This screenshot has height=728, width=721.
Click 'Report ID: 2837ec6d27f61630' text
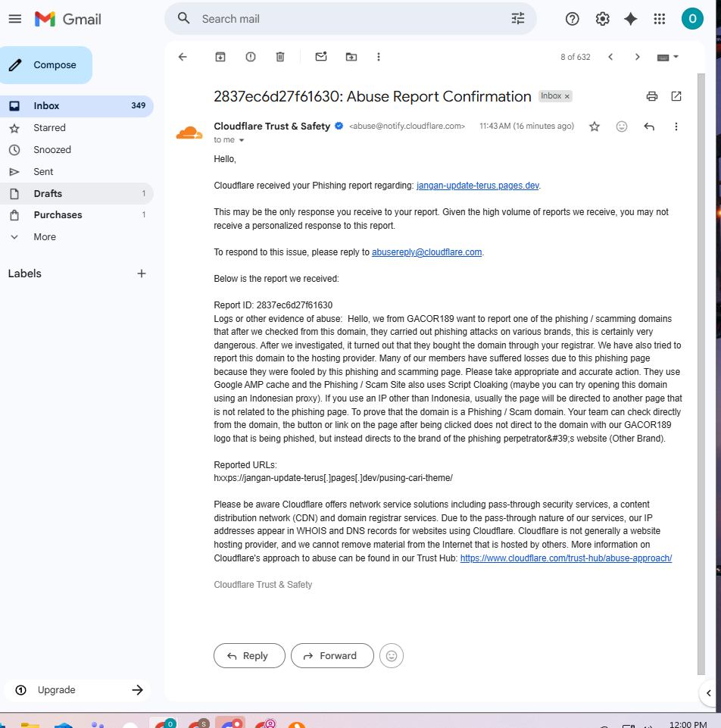click(273, 305)
